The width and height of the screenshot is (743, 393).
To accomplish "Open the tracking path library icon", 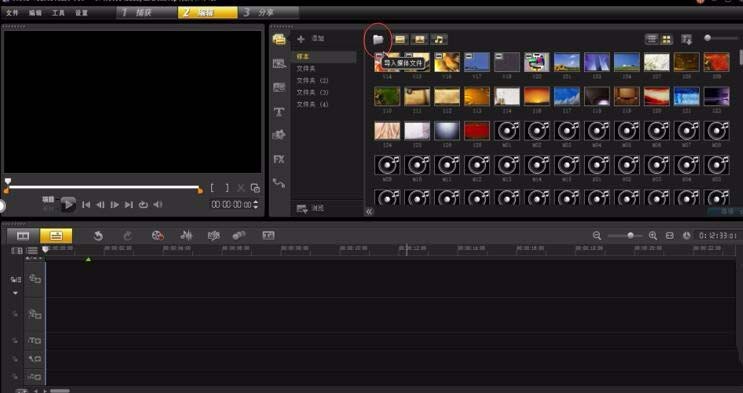I will (x=279, y=183).
